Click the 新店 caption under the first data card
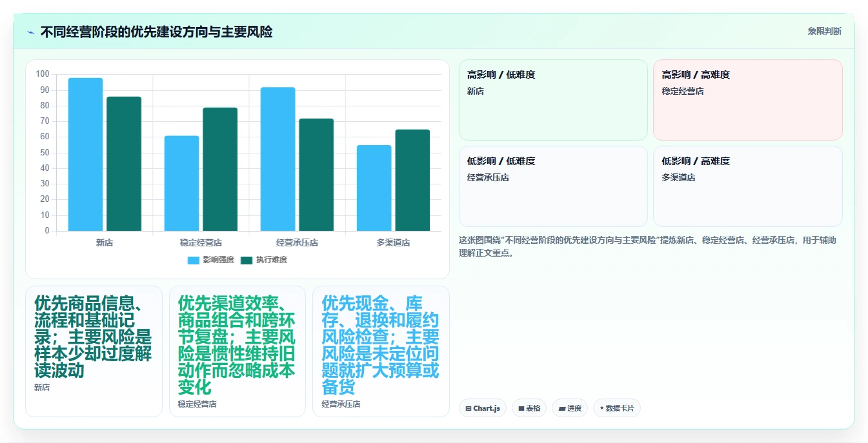The width and height of the screenshot is (868, 443). point(42,388)
